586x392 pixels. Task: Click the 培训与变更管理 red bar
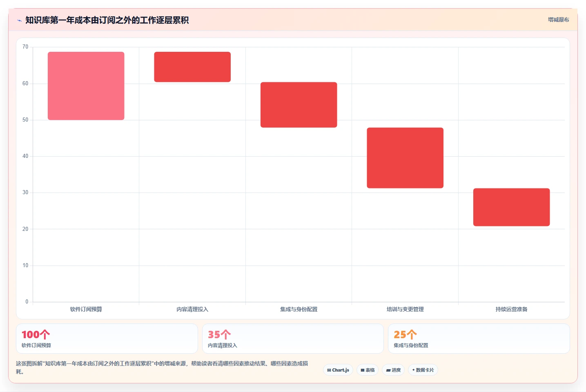pyautogui.click(x=405, y=158)
